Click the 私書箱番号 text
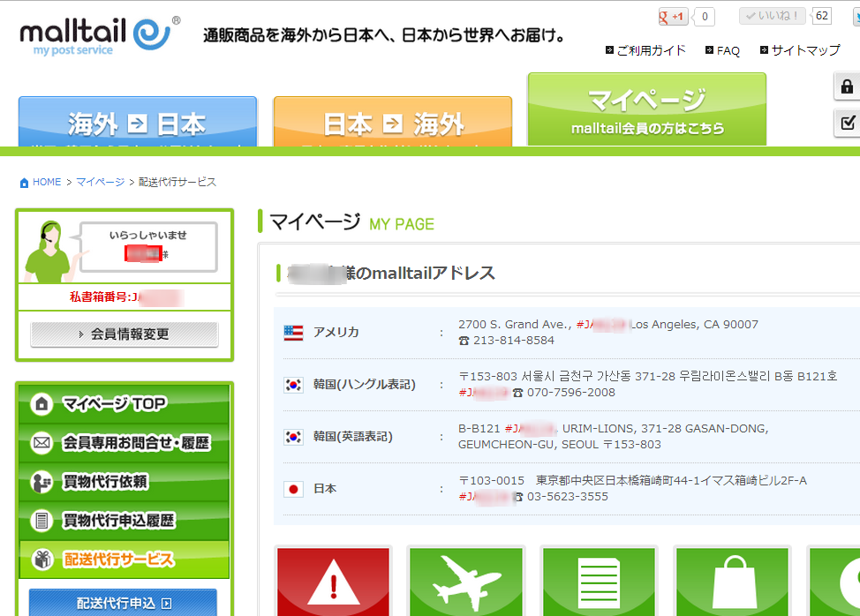 coord(99,297)
